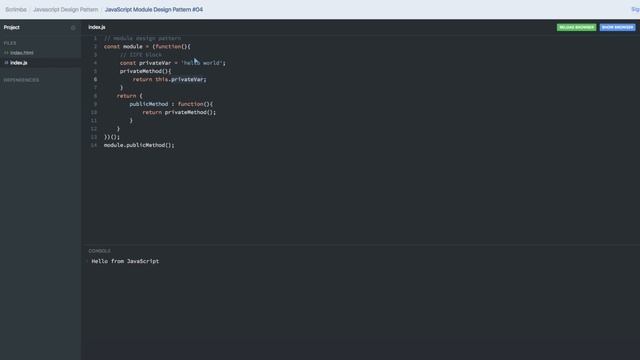
Task: Click the blue Show Browser button
Action: tap(618, 27)
